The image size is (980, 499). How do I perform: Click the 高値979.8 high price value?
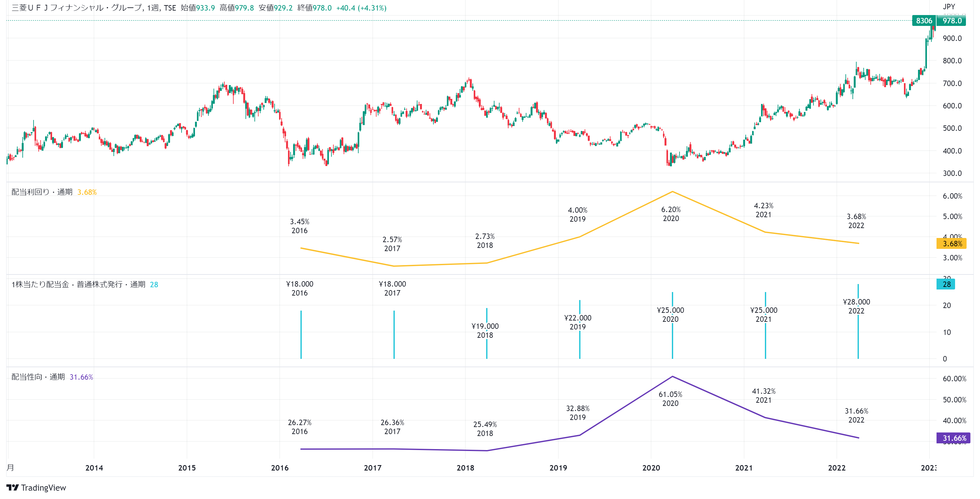[236, 8]
